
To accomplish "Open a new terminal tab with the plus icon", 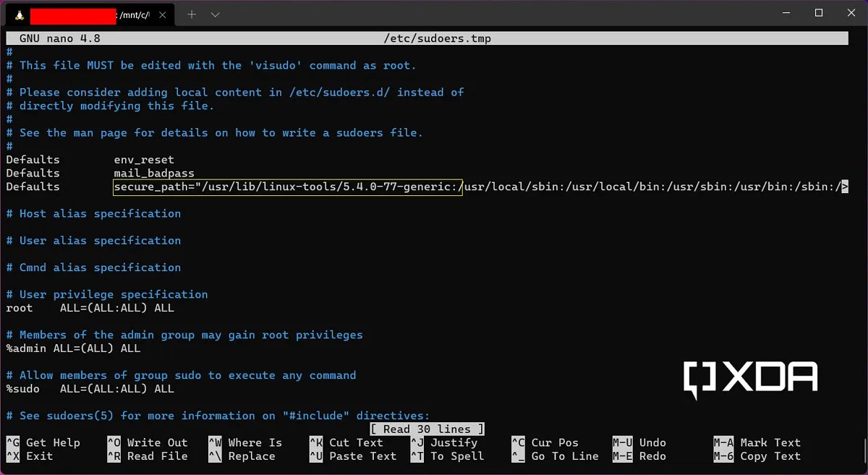I will click(x=190, y=13).
